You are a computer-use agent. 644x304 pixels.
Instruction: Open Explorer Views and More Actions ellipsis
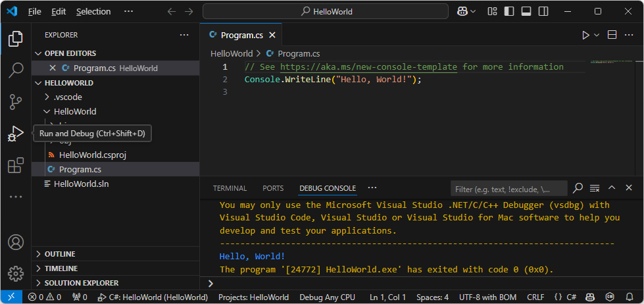click(x=184, y=36)
